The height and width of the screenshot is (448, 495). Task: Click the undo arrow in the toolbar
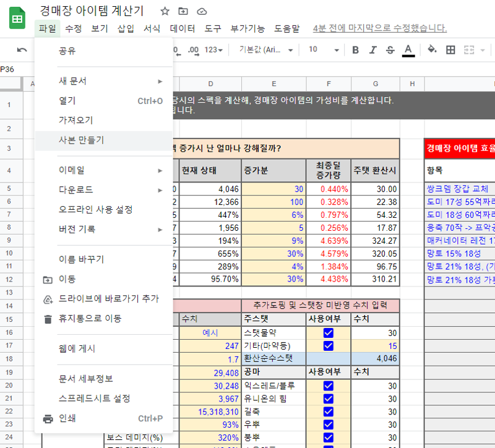[x=22, y=50]
